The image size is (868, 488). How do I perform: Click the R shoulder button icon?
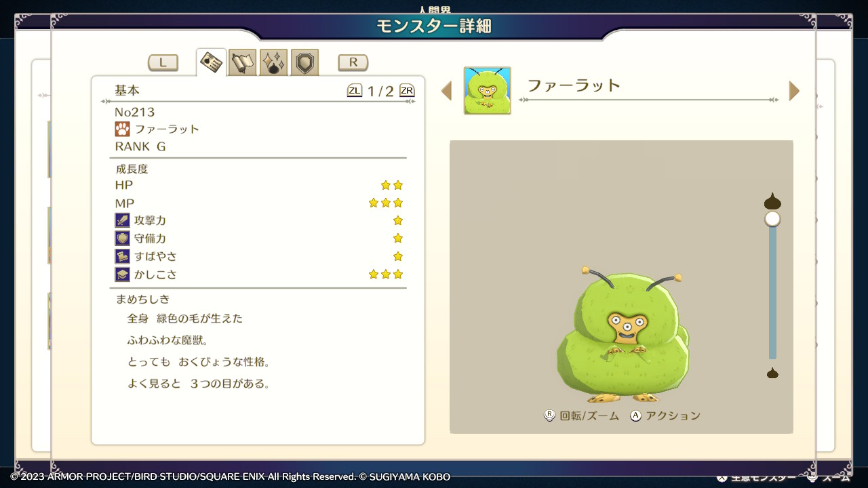[353, 62]
